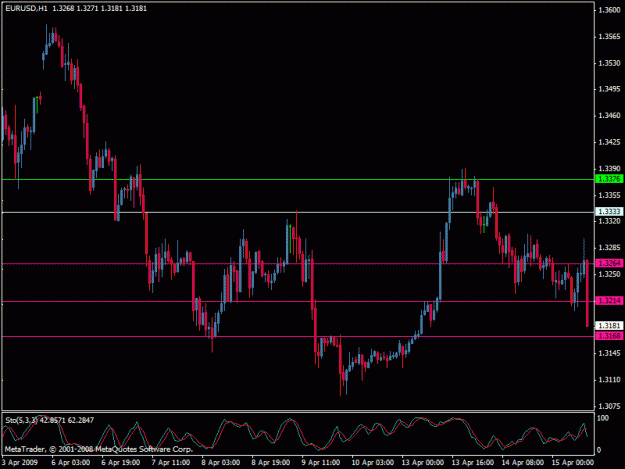Screen dimensions: 625x469
Task: Click the 1.3425 price scale value
Action: pos(609,142)
